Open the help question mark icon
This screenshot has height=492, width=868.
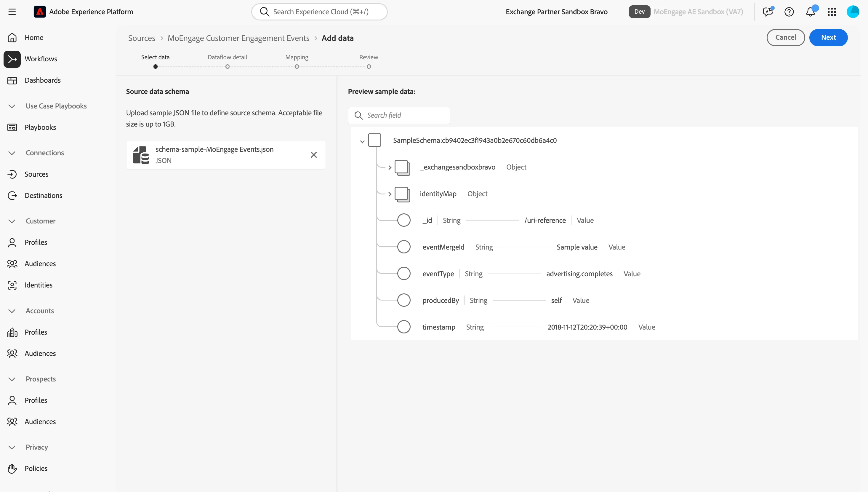click(x=789, y=12)
